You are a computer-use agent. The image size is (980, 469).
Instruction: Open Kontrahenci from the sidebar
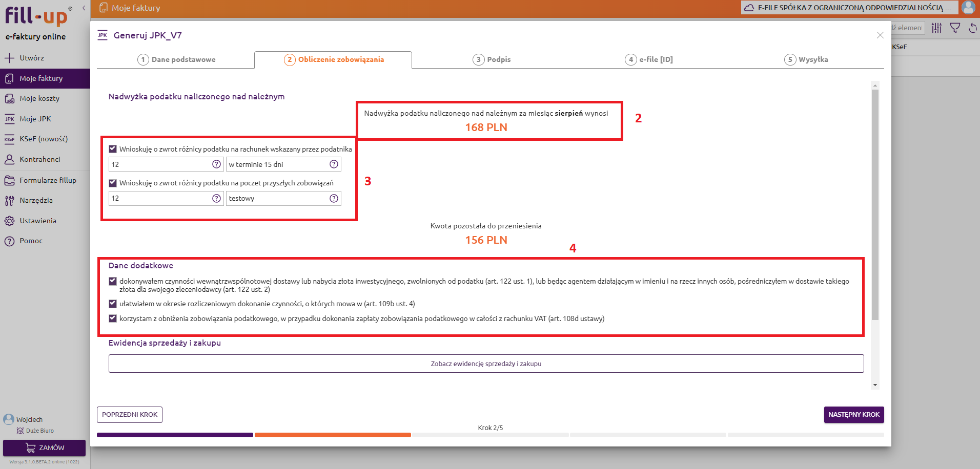(39, 159)
